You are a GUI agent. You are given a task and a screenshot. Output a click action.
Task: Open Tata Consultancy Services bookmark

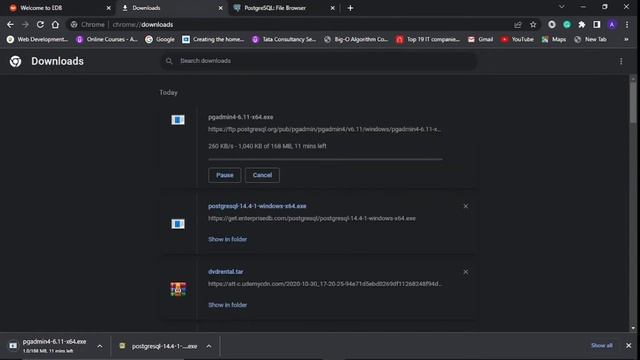pos(284,39)
